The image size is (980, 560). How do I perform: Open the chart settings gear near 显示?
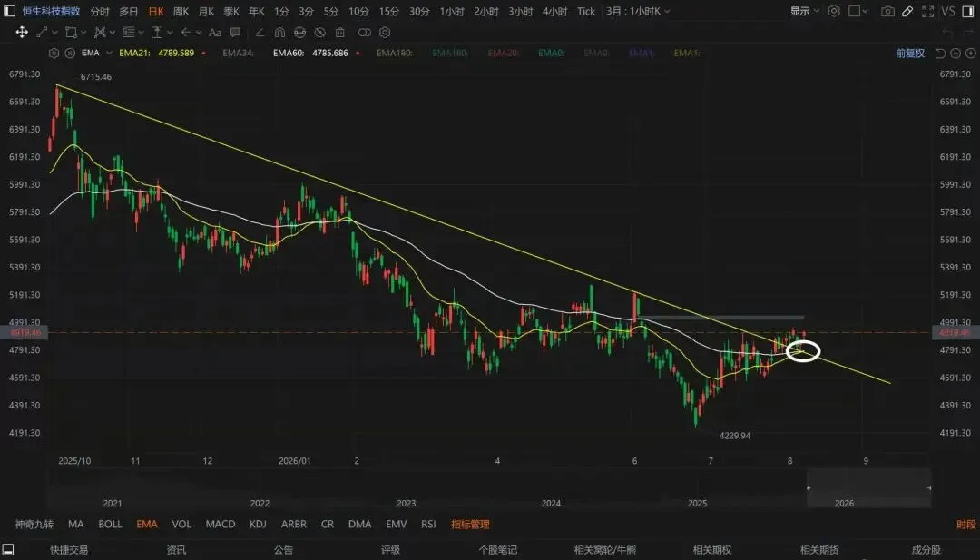coord(834,11)
